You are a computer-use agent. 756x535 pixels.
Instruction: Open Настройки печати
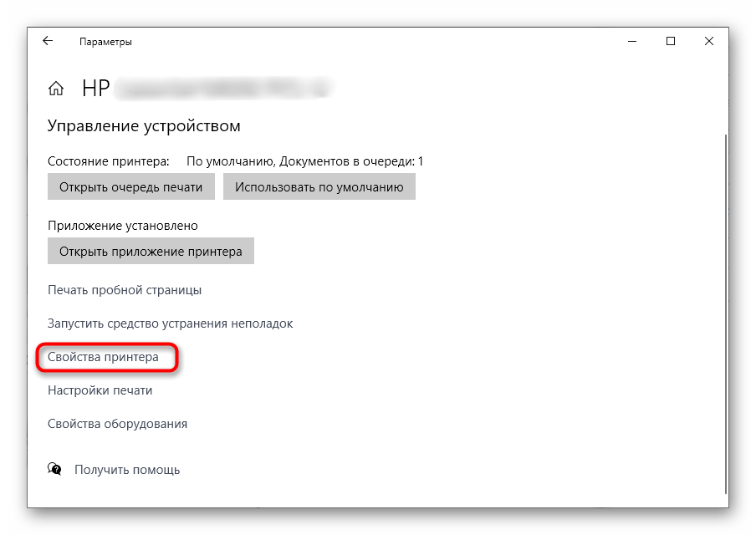pyautogui.click(x=100, y=390)
